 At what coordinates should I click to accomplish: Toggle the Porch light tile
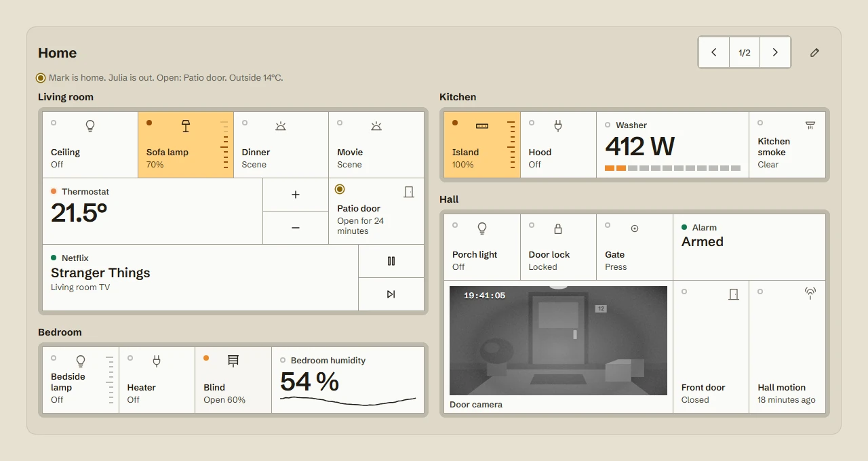(482, 247)
